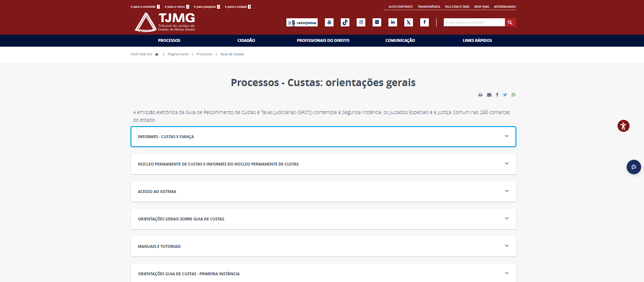Click the Rede TJMG link

482,7
